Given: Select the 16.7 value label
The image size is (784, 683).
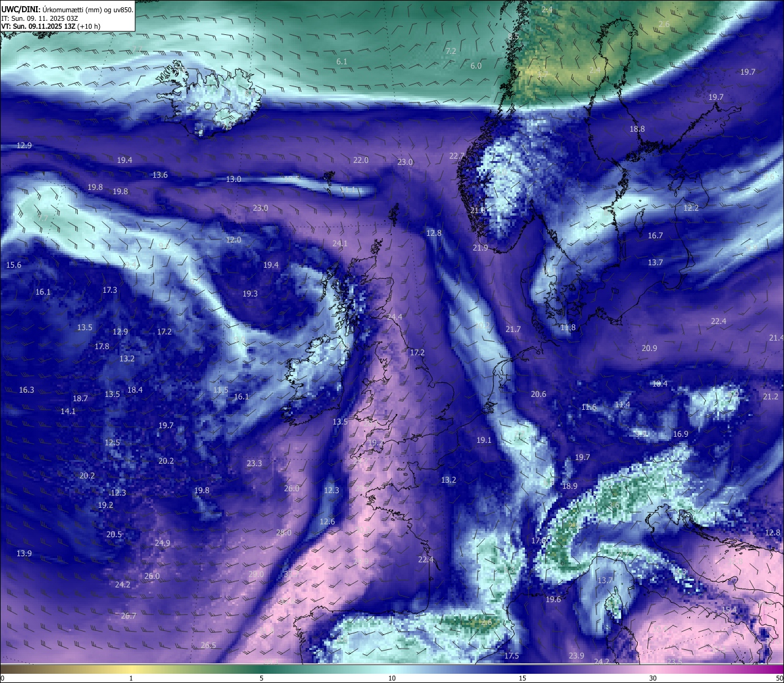Looking at the screenshot, I should click(655, 236).
